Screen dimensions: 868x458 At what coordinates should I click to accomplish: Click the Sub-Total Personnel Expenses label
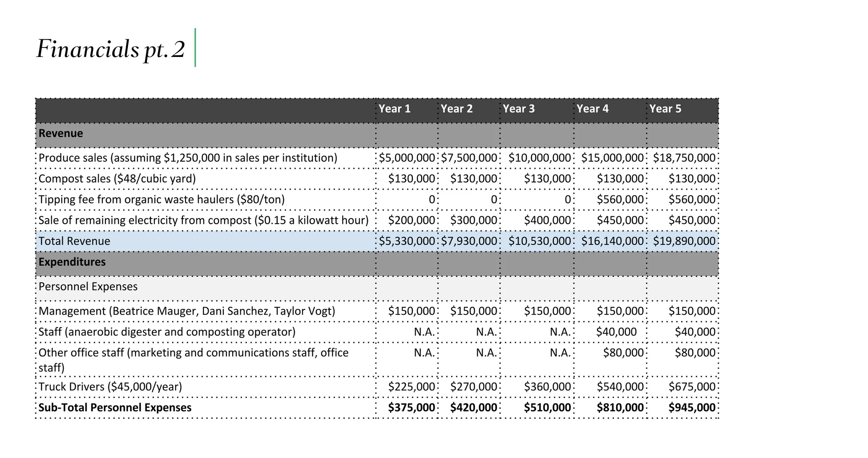(115, 407)
